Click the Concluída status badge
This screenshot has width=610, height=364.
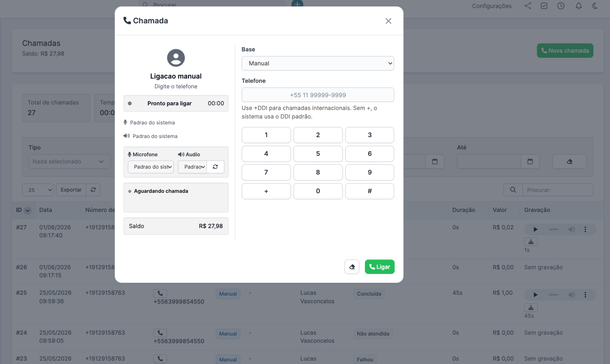[369, 294]
